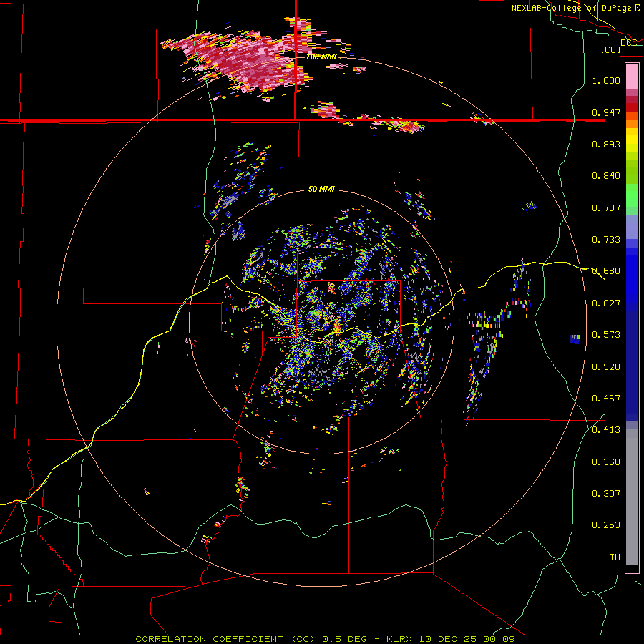Click the 0.787 scale value
644x644 pixels.
(x=606, y=208)
